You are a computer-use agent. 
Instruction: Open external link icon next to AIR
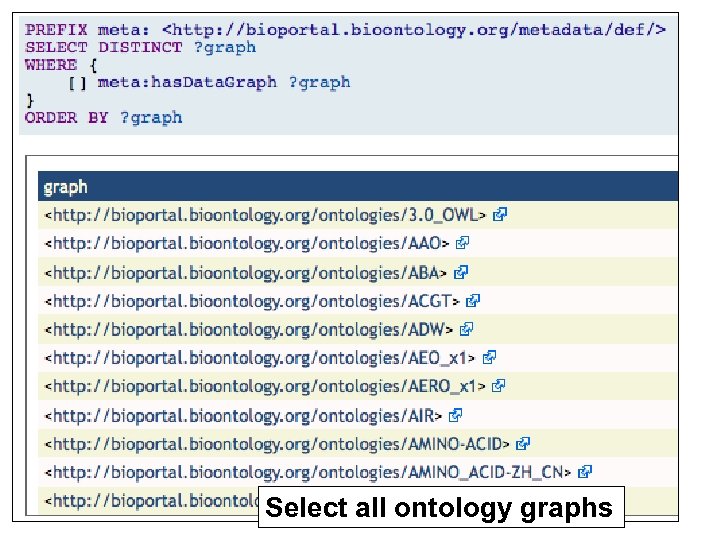456,414
